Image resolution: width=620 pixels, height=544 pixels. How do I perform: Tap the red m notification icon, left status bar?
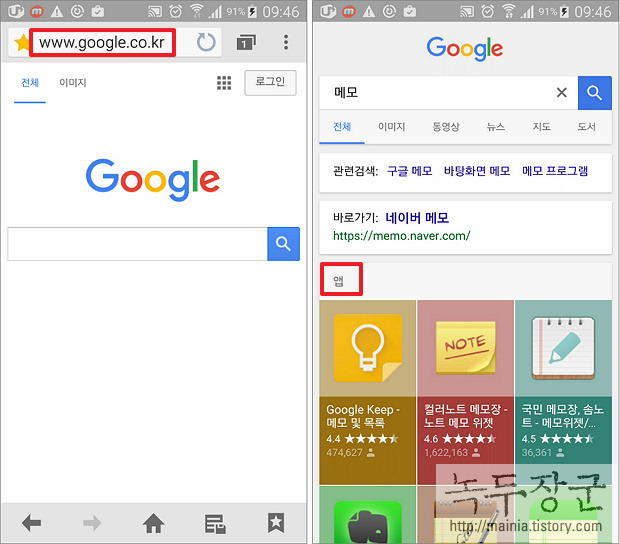click(x=37, y=12)
